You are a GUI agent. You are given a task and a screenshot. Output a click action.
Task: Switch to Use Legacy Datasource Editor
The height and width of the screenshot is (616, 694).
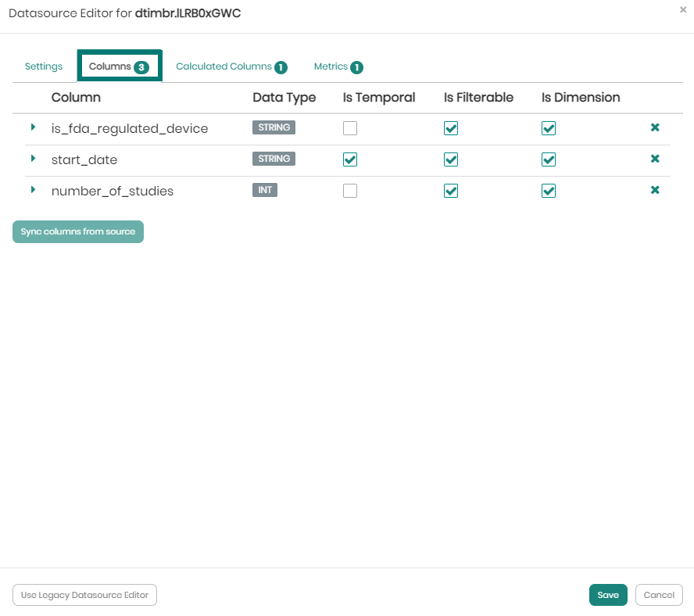84,595
